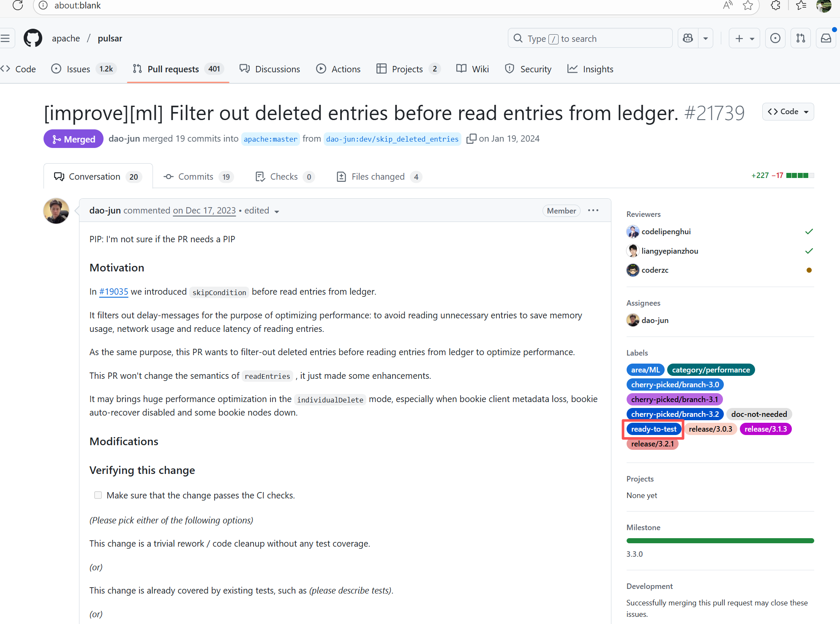
Task: Open the Copilot icon button
Action: point(688,38)
